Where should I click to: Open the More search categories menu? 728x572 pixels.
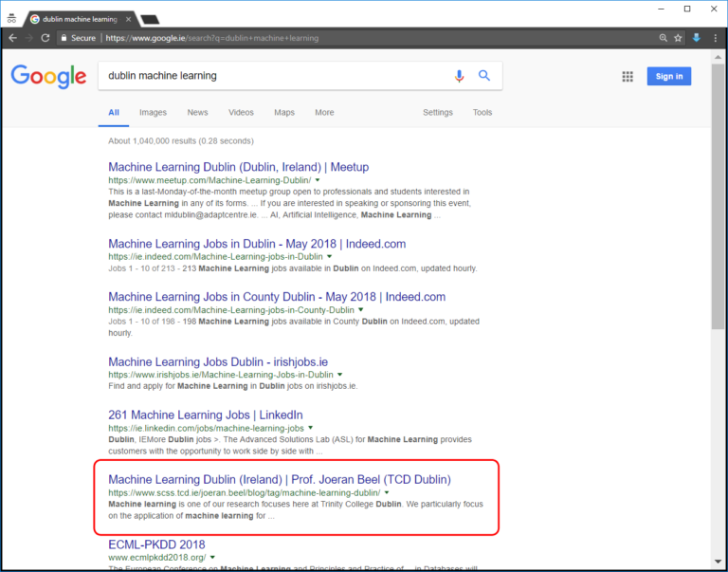pos(324,113)
